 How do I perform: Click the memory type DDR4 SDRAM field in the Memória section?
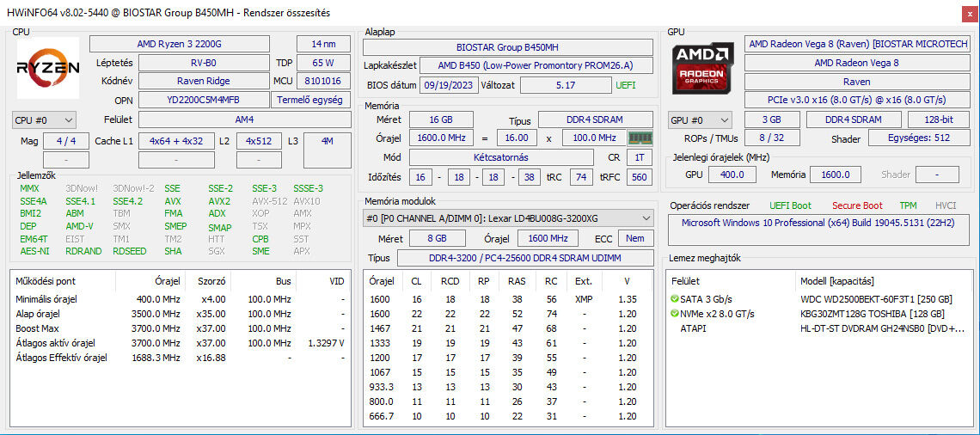pyautogui.click(x=596, y=119)
